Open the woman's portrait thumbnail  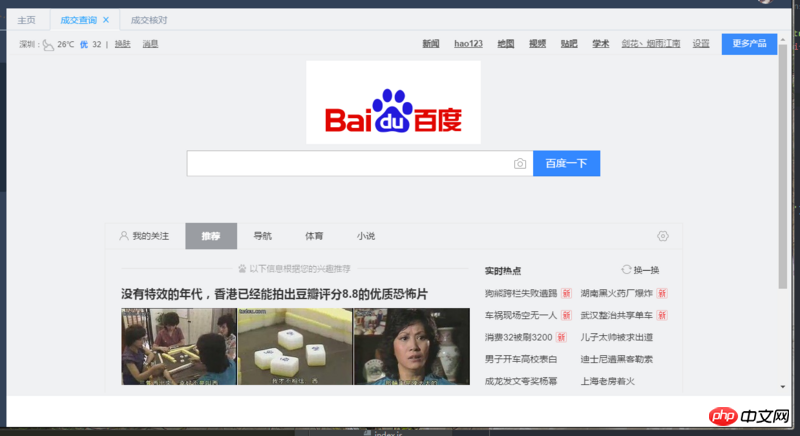coord(412,346)
